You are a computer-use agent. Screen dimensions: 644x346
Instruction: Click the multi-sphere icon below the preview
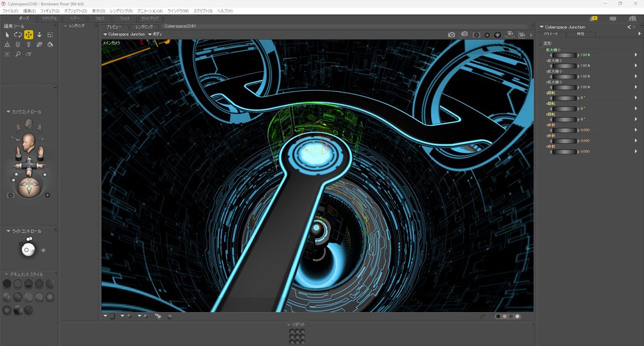(x=158, y=316)
